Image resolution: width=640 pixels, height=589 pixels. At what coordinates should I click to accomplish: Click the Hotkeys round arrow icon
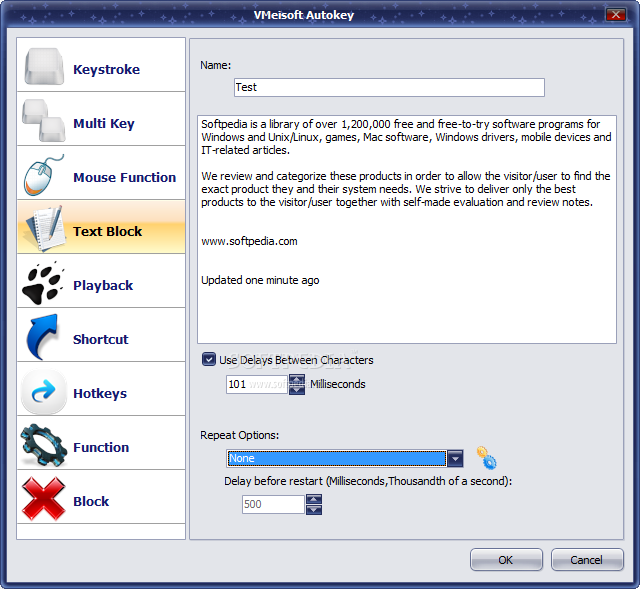click(x=44, y=391)
